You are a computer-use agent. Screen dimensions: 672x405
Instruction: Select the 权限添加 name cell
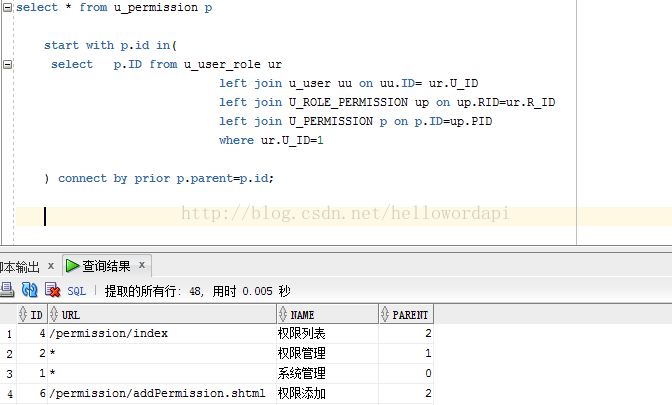click(328, 393)
